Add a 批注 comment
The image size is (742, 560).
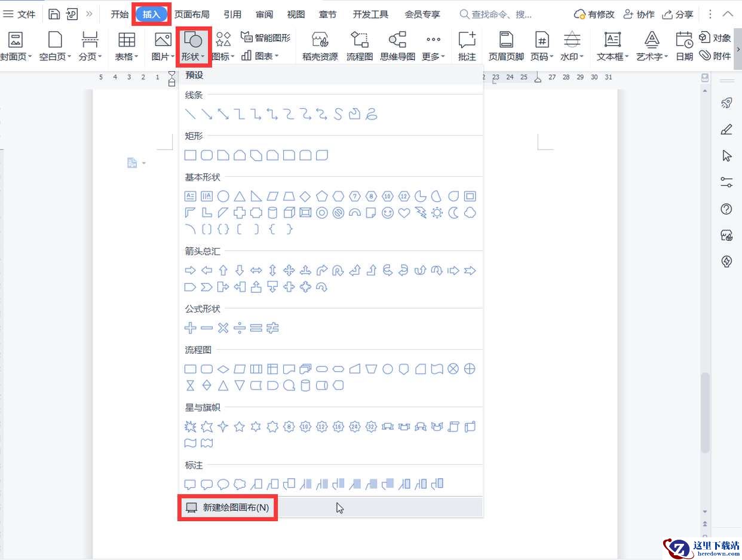pyautogui.click(x=467, y=47)
